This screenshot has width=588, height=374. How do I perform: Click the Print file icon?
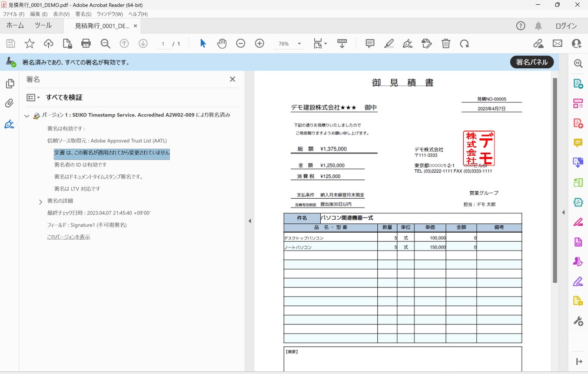point(86,43)
